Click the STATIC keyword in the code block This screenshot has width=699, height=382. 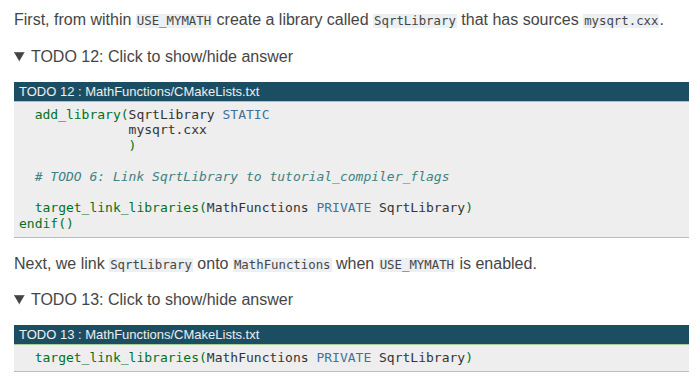[x=246, y=115]
